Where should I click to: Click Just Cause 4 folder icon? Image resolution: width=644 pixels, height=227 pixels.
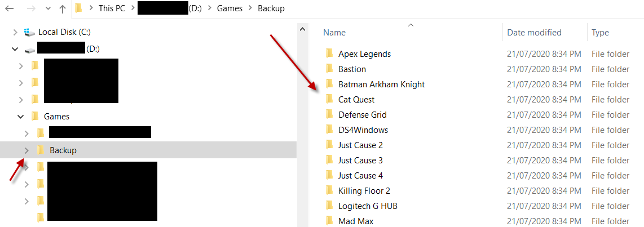[x=329, y=175]
